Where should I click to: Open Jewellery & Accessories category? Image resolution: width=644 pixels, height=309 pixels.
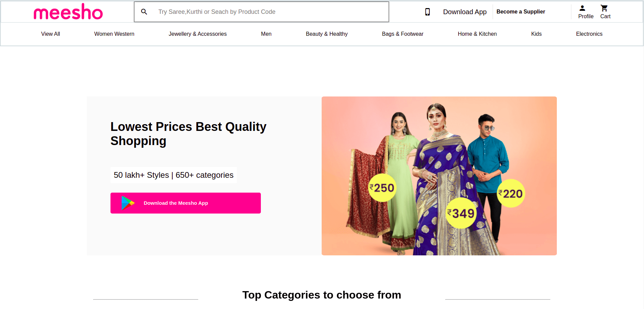click(197, 34)
